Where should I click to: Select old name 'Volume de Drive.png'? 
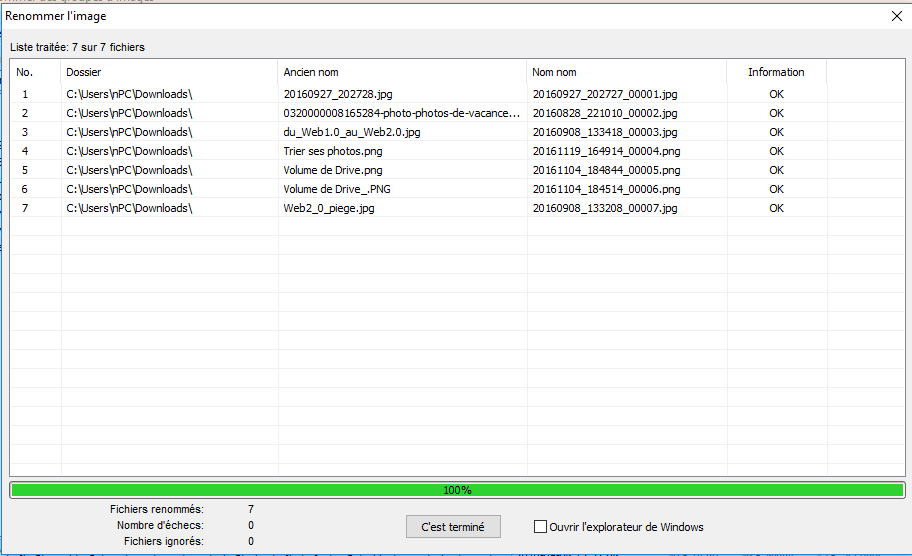(333, 170)
